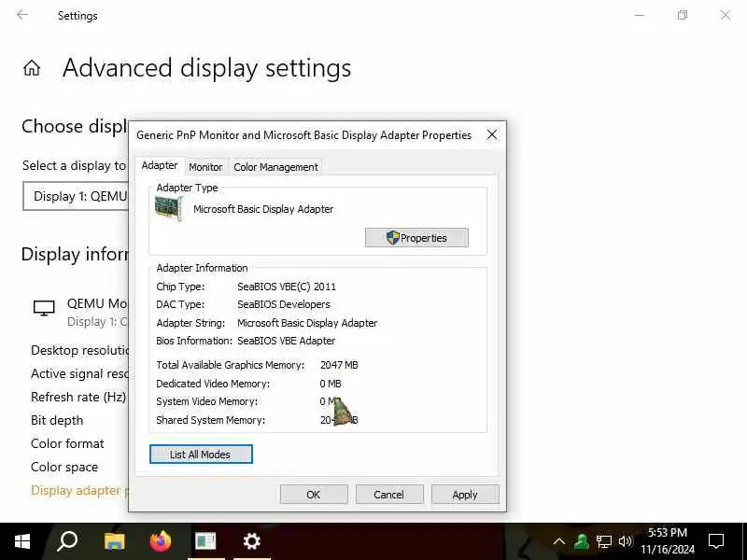Screen dimensions: 747x560
Task: Open network tray icon
Action: click(x=603, y=541)
